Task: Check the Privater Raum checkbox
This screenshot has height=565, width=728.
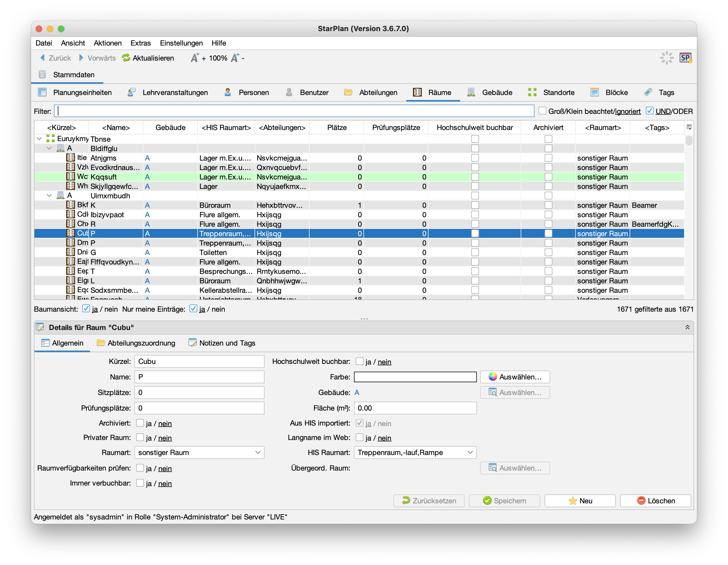Action: tap(140, 437)
